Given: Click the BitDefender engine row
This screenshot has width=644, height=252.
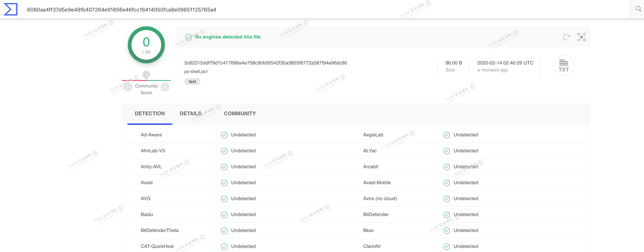Looking at the screenshot, I should coord(376,215).
